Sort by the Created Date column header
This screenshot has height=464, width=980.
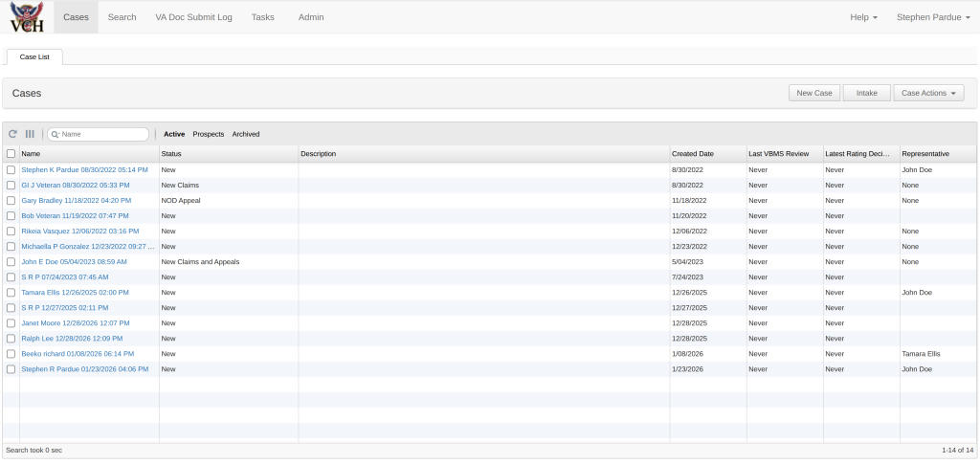(693, 153)
